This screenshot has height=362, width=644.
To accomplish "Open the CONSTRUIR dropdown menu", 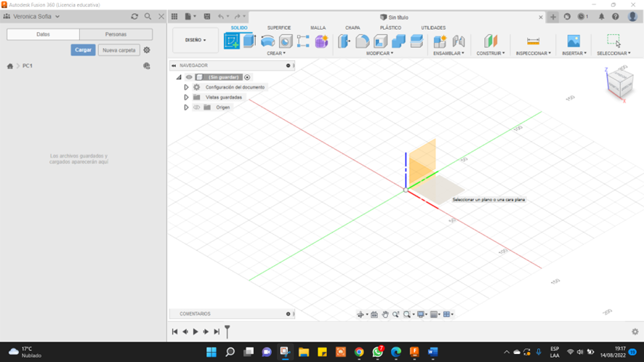I will pyautogui.click(x=491, y=53).
